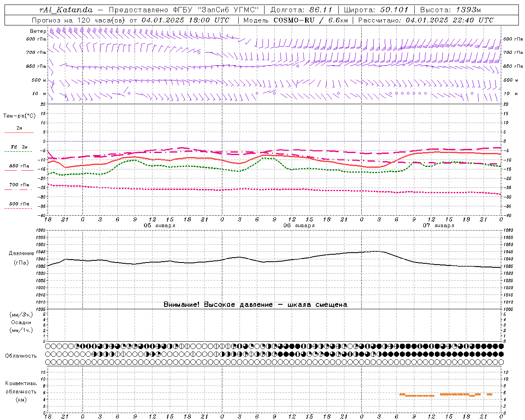This screenshot has height=420, width=525.
Task: Click the 'Облачность' cloud cover label
Action: (x=21, y=356)
